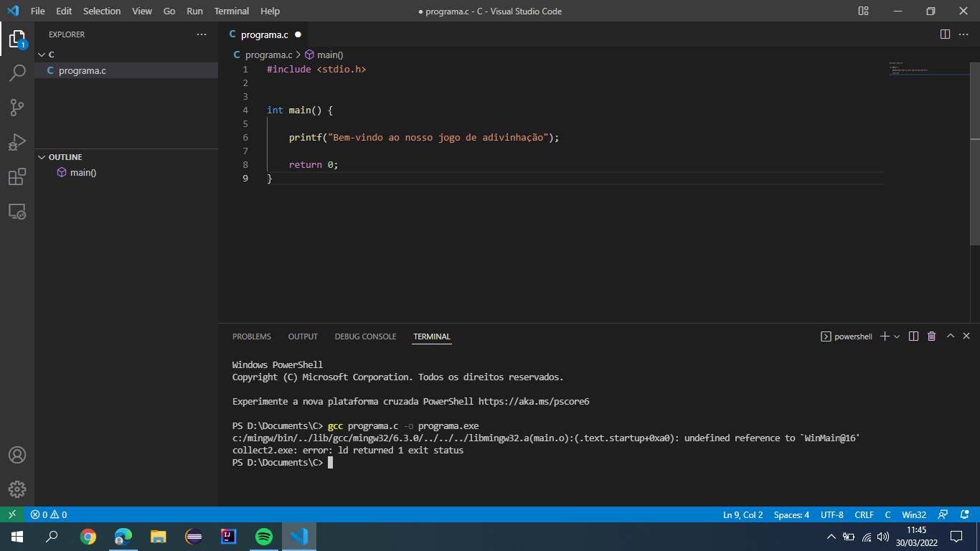This screenshot has height=551, width=980.
Task: Split the editor right
Action: [945, 34]
